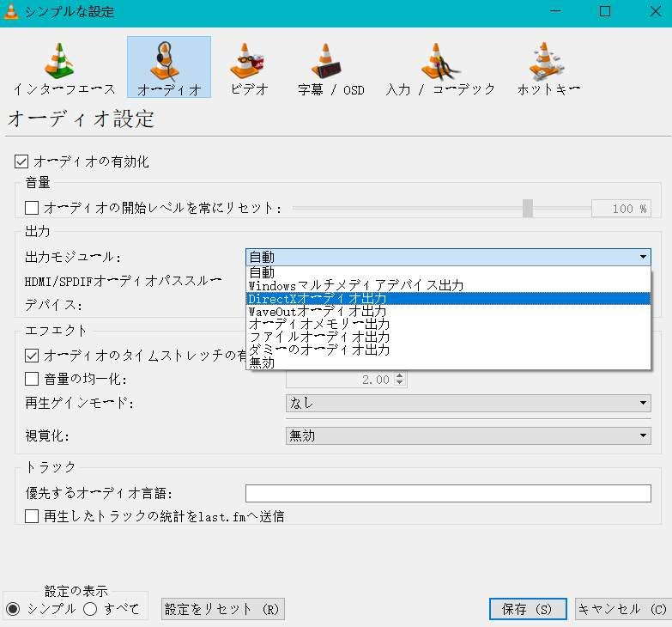This screenshot has height=627, width=672.
Task: Select the すべて radio button
Action: pyautogui.click(x=90, y=609)
